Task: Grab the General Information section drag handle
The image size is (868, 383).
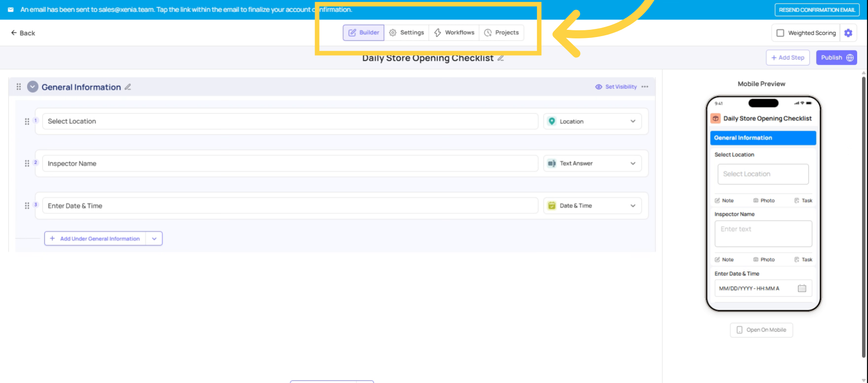Action: click(x=19, y=87)
